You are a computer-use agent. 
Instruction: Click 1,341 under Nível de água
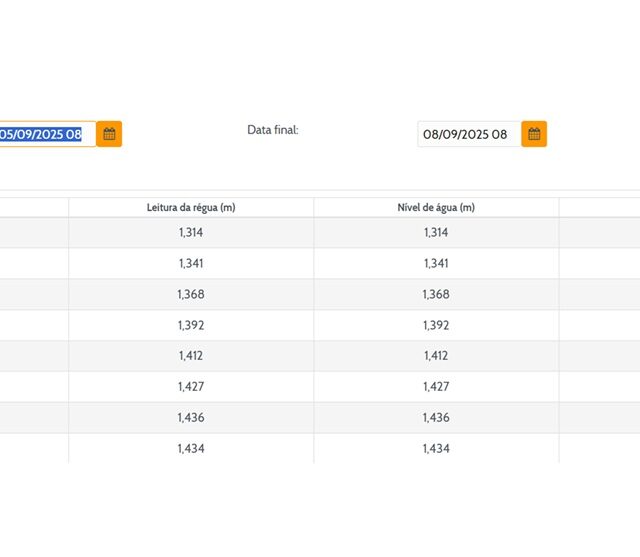point(436,263)
